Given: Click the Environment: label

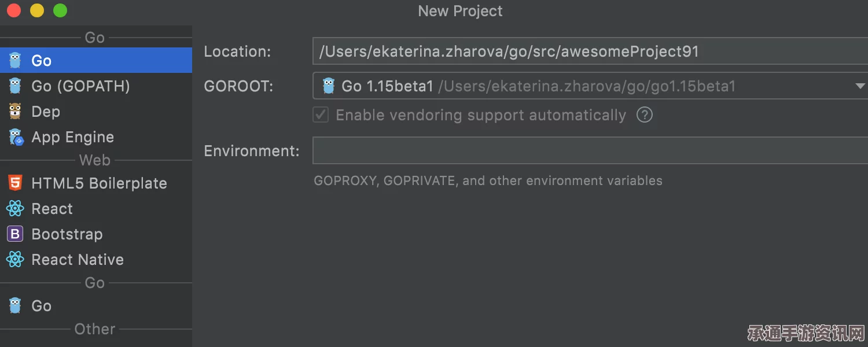Looking at the screenshot, I should click(252, 151).
